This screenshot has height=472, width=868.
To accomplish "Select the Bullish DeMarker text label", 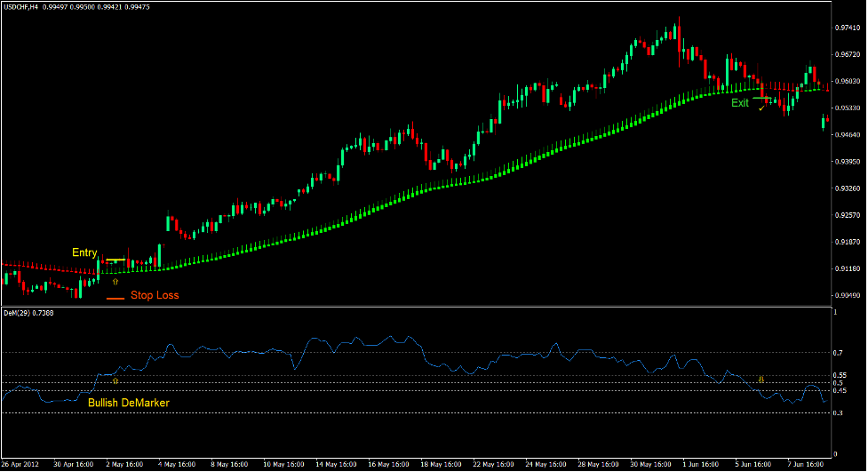I will [129, 403].
